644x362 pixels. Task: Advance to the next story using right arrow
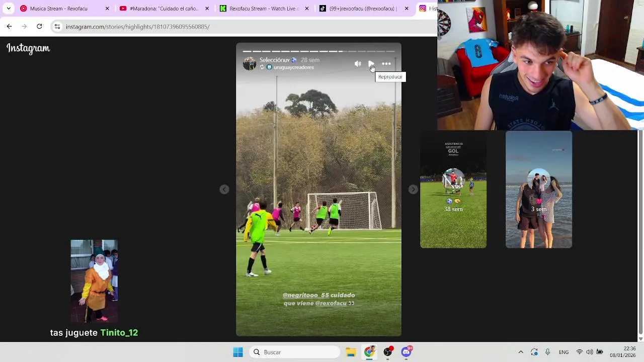413,190
